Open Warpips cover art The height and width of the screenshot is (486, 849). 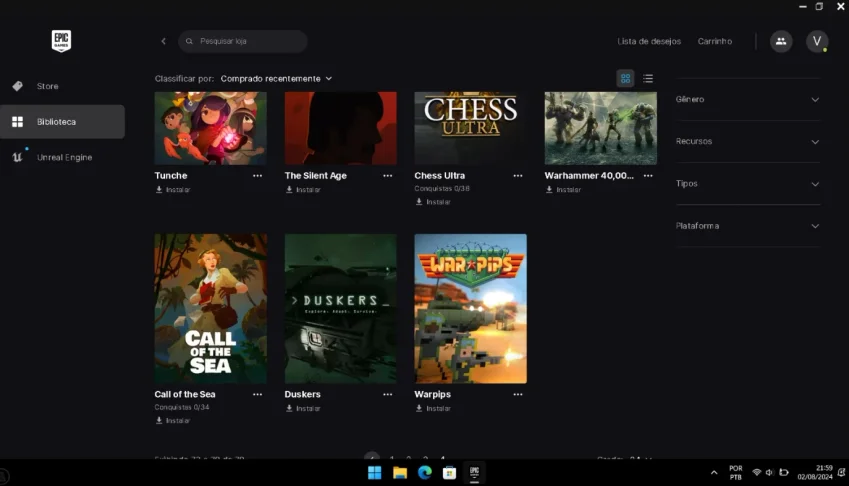[471, 308]
